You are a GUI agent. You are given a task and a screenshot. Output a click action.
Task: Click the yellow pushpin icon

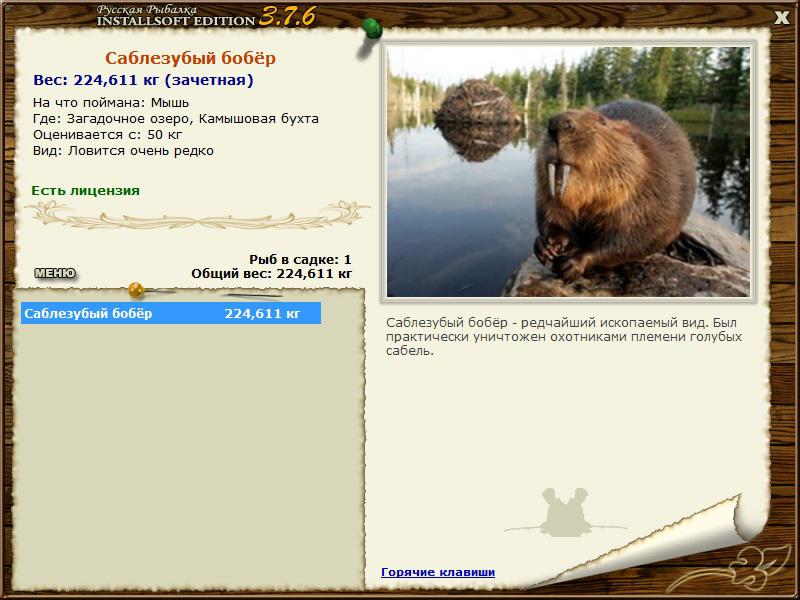click(136, 290)
